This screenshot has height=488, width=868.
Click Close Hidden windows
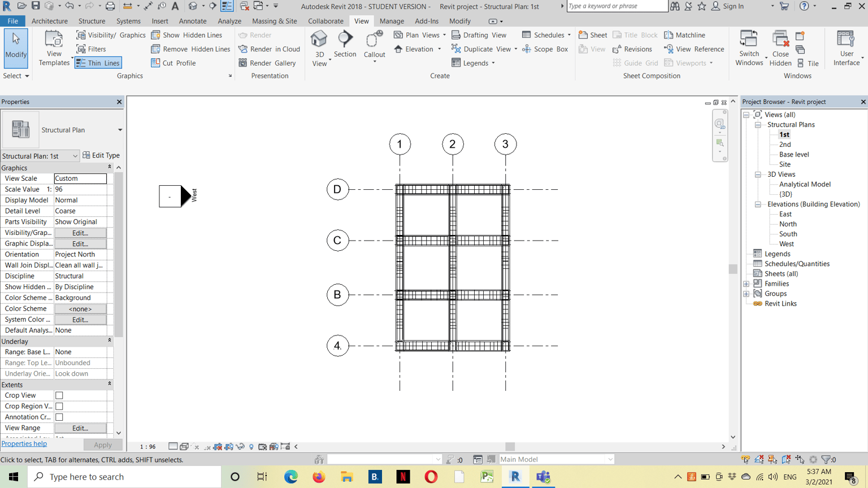pos(780,49)
